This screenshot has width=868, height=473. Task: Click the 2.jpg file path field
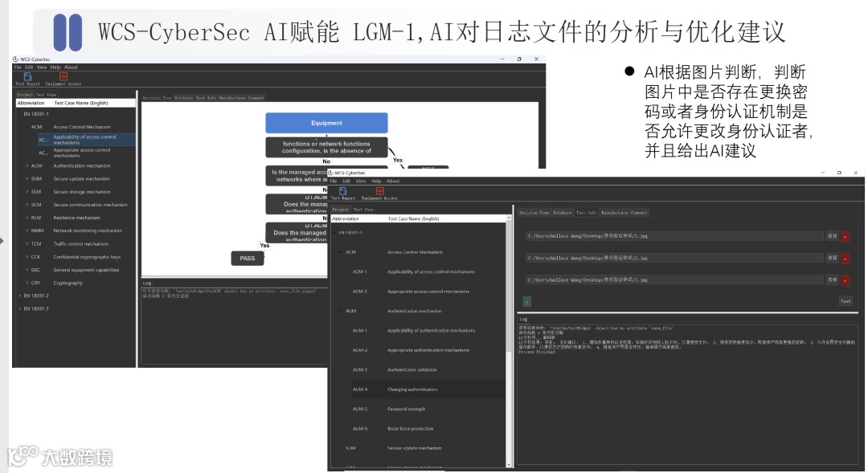[674, 258]
